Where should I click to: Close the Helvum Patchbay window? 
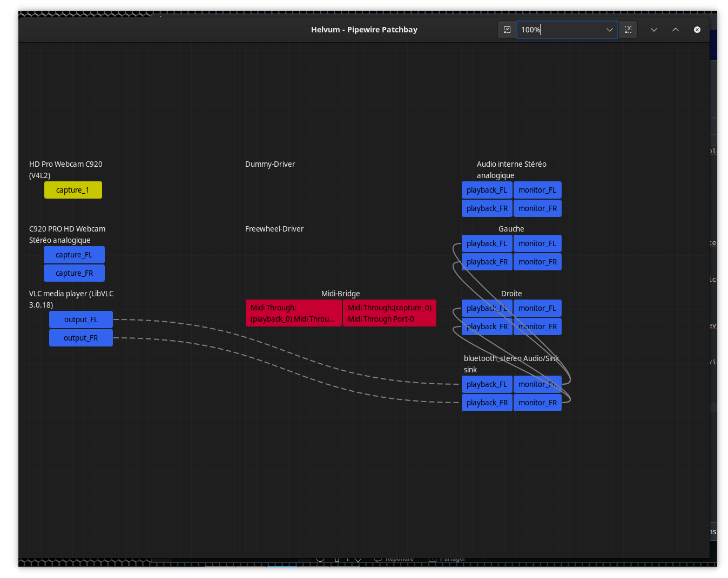coord(697,30)
